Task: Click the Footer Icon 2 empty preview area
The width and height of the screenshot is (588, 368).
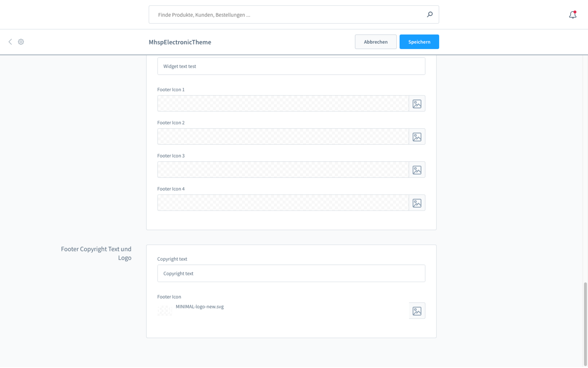Action: (x=283, y=137)
